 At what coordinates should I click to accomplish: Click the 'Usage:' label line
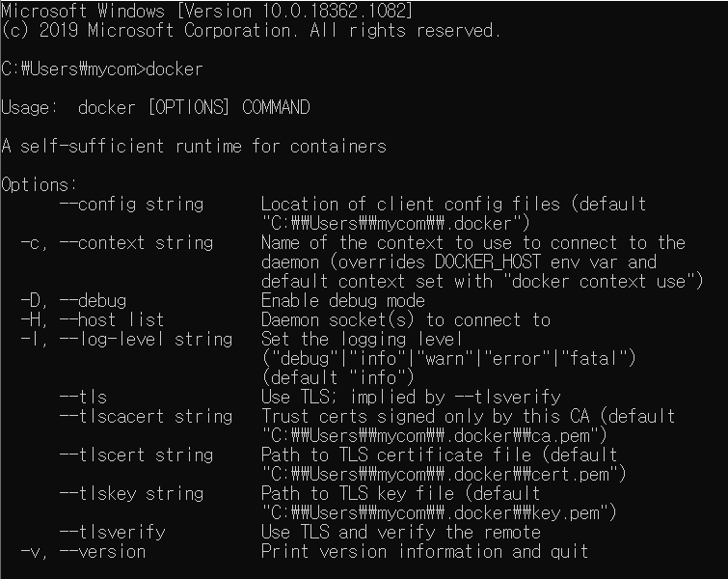[x=155, y=107]
